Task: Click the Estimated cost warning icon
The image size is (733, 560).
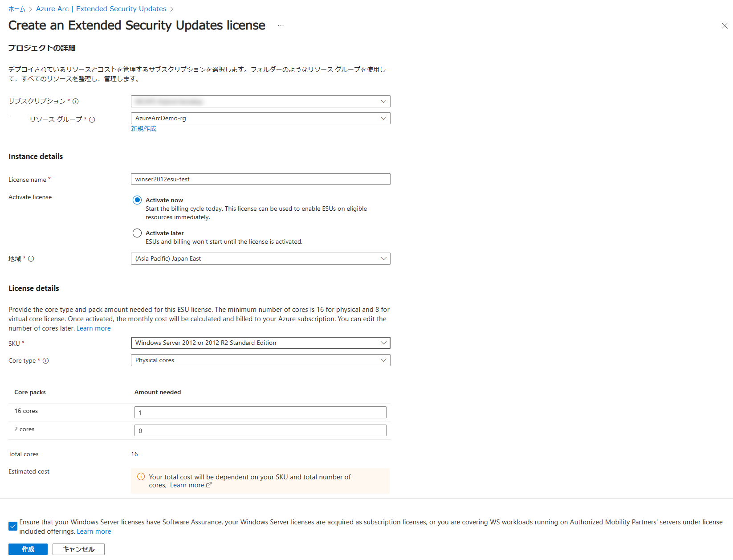Action: [x=141, y=476]
